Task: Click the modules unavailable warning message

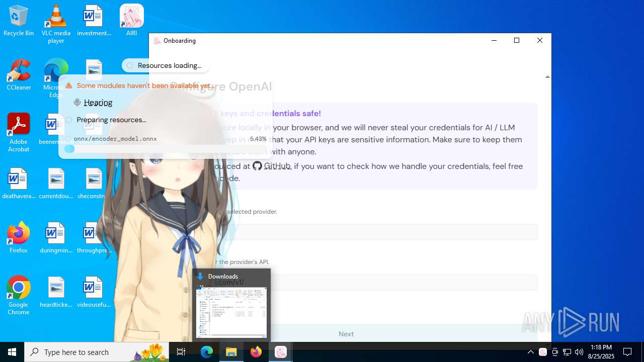Action: pos(141,85)
